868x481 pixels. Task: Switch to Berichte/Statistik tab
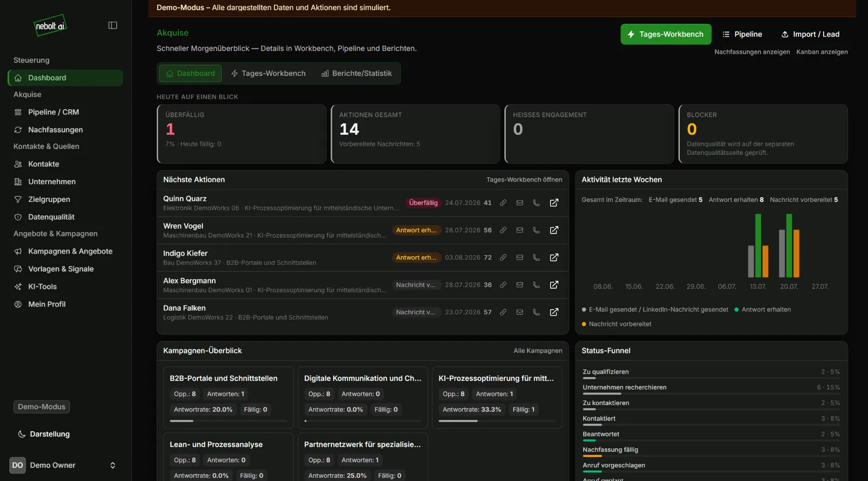[x=356, y=73]
